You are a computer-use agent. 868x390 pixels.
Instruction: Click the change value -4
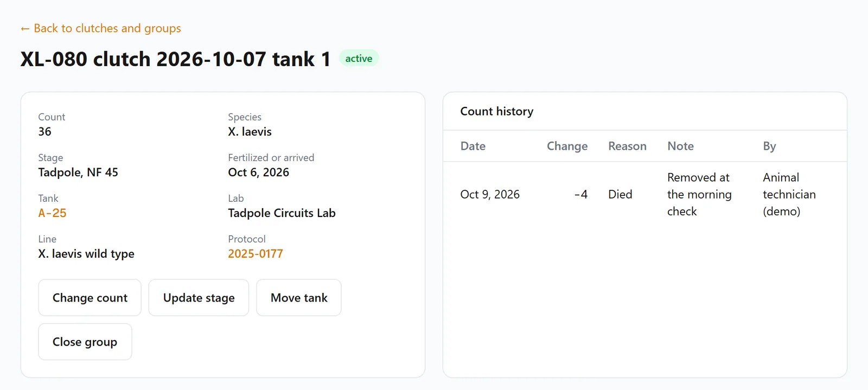[580, 194]
